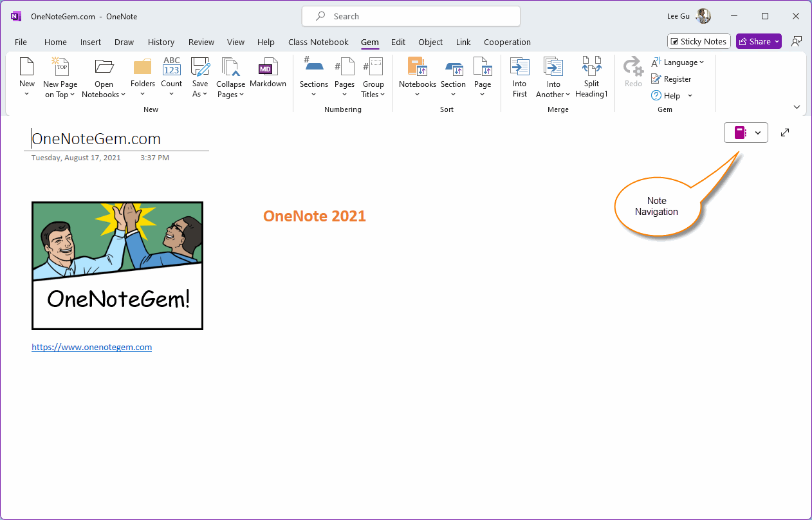This screenshot has height=520, width=812.
Task: Expand the Share button dropdown arrow
Action: (x=777, y=41)
